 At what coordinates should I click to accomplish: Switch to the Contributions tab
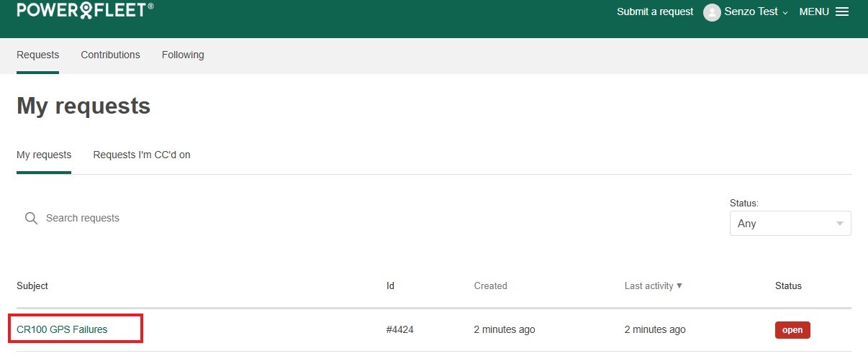[x=110, y=55]
